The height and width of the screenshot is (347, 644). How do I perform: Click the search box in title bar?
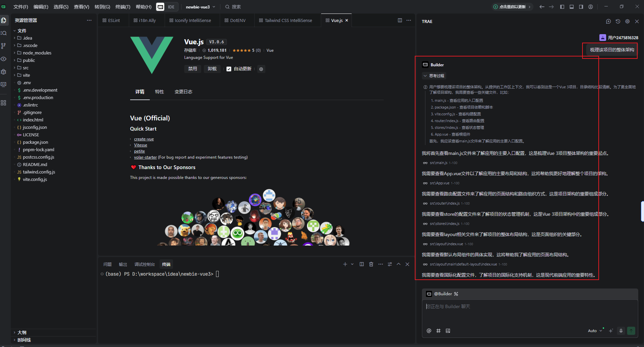coord(233,7)
